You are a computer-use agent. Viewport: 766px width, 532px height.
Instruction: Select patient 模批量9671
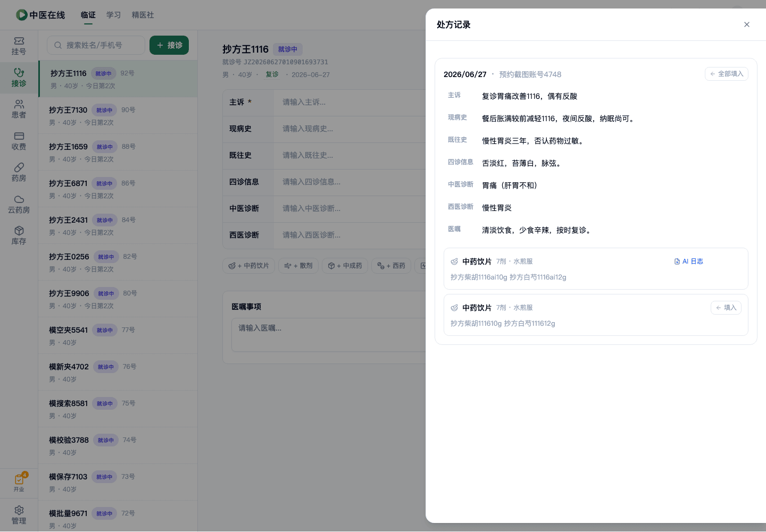[x=118, y=516]
